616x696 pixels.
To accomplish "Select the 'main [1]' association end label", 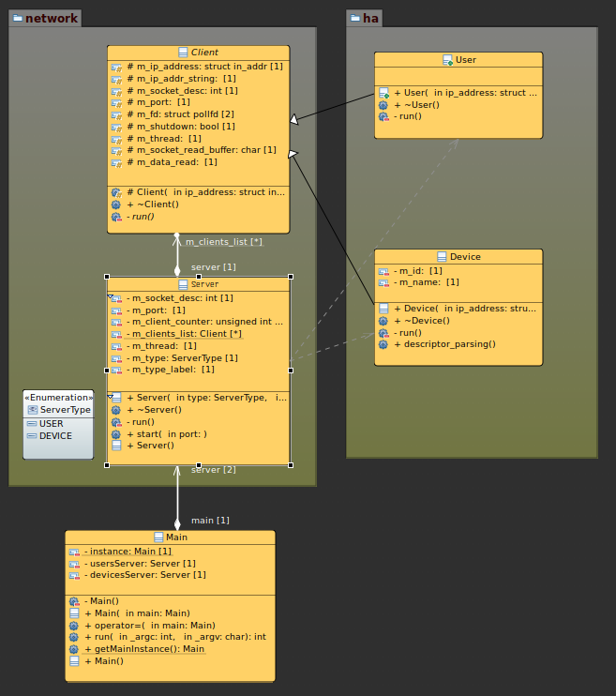I will click(x=210, y=521).
